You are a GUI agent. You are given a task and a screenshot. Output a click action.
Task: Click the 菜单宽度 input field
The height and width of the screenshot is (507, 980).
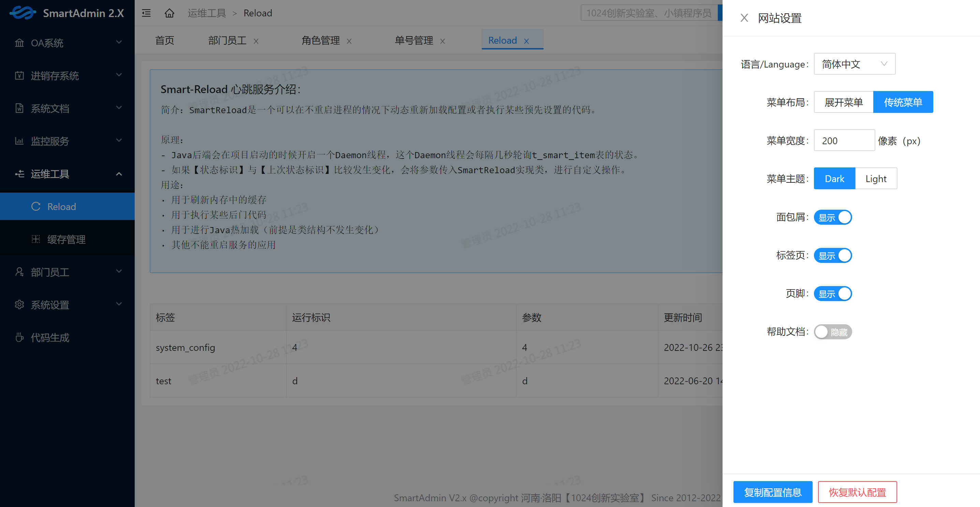844,141
